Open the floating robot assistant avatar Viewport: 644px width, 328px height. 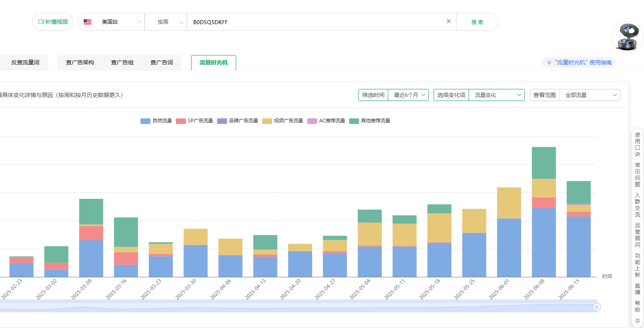tap(627, 37)
